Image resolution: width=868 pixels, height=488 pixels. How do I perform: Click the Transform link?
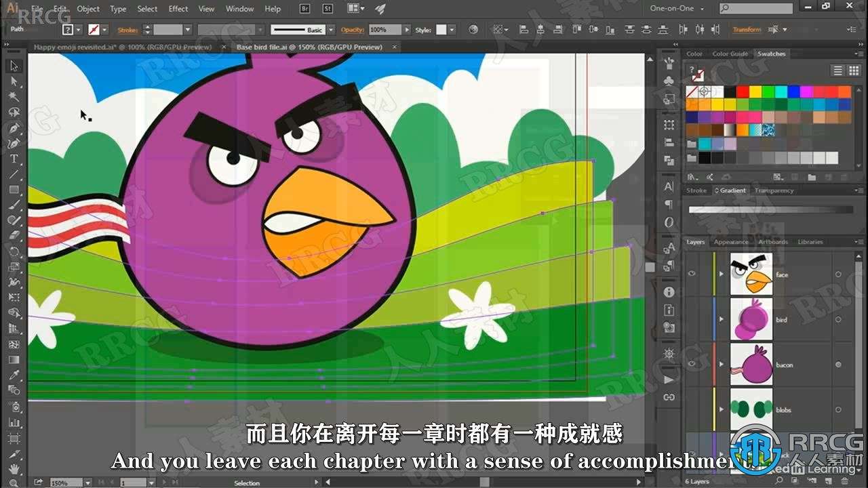[x=747, y=30]
